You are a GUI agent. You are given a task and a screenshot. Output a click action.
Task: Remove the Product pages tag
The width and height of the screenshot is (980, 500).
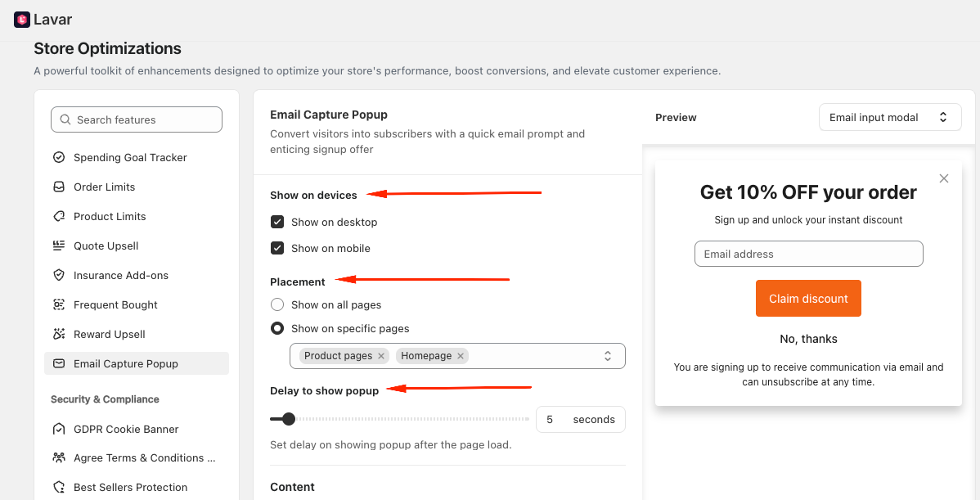click(380, 356)
